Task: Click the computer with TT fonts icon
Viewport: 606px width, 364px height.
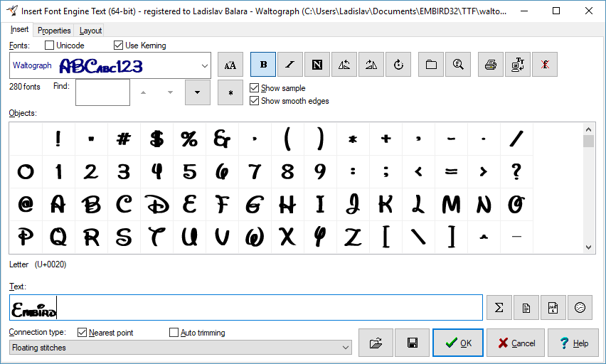Action: click(518, 65)
